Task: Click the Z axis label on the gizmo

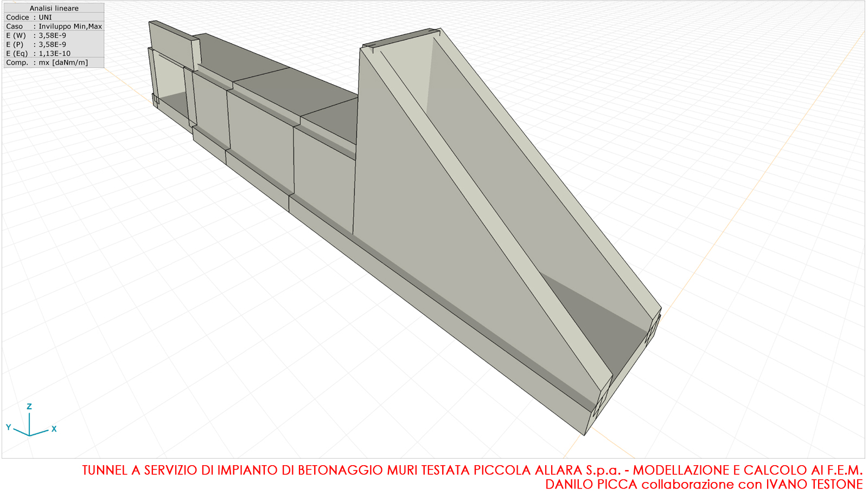Action: tap(29, 407)
